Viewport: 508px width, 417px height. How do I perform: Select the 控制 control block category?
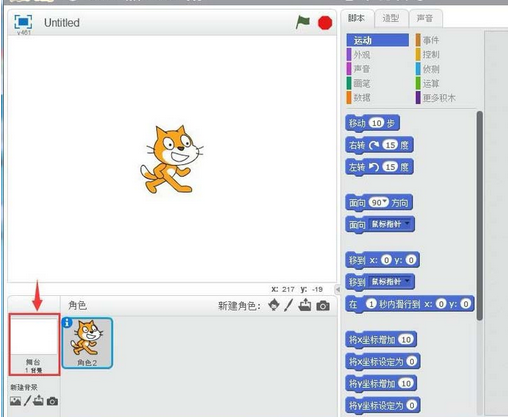point(431,54)
